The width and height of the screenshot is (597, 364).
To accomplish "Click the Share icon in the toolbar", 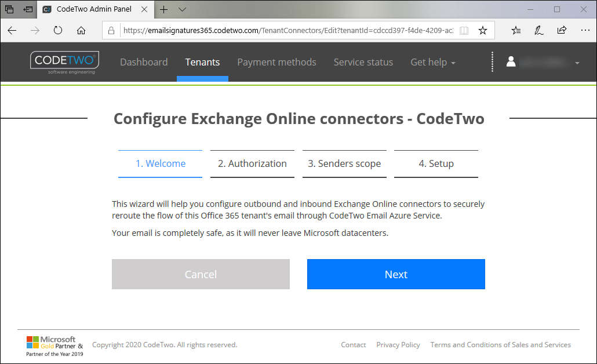I will coord(561,30).
